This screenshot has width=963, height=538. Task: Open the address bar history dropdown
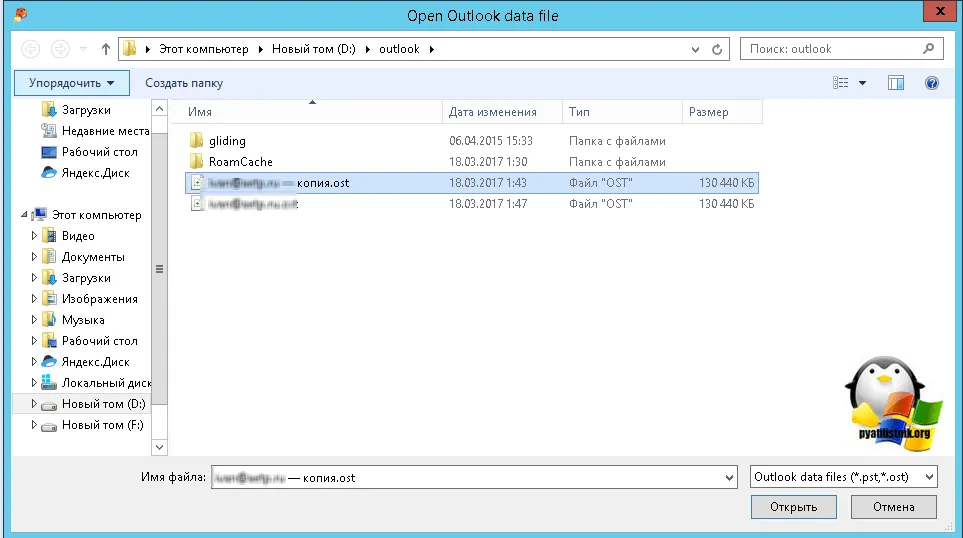695,49
